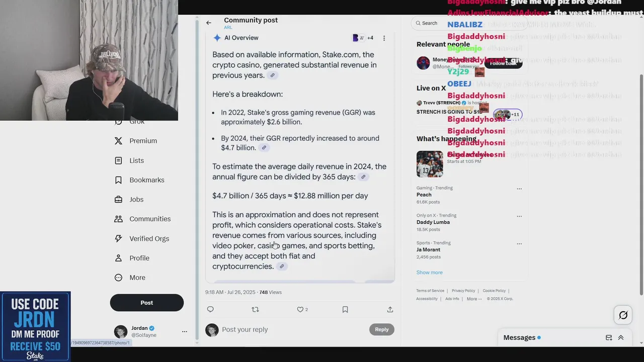
Task: Open source link after '$4.7 billion.'
Action: [x=264, y=148]
